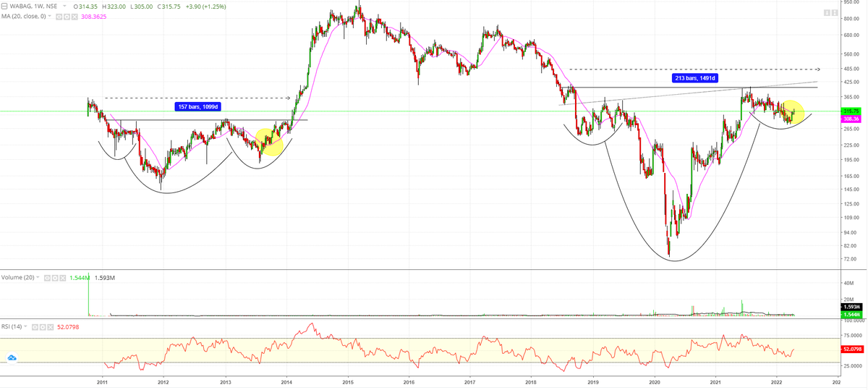This screenshot has width=868, height=390.
Task: Click the cloud icon in RSI pane
Action: click(x=12, y=357)
